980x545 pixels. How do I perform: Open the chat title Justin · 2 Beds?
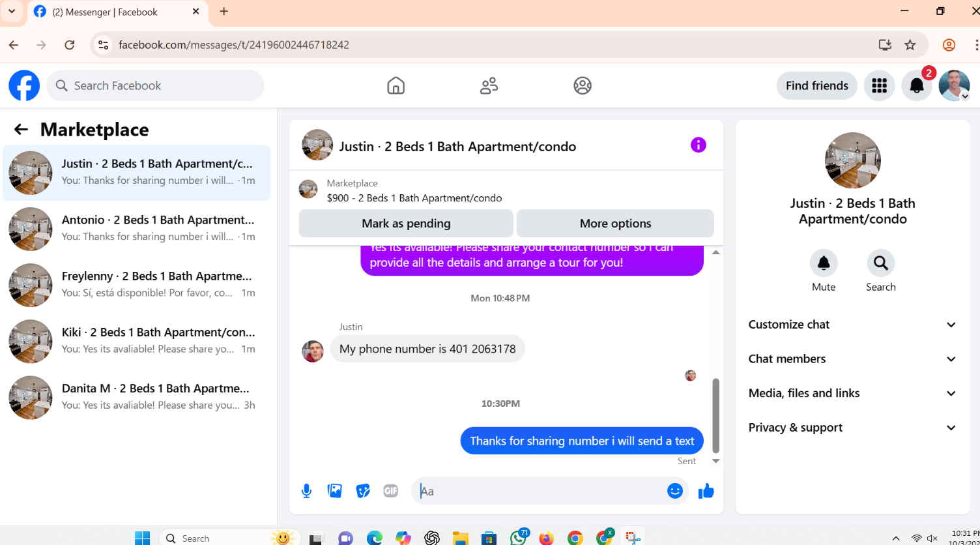(x=457, y=146)
